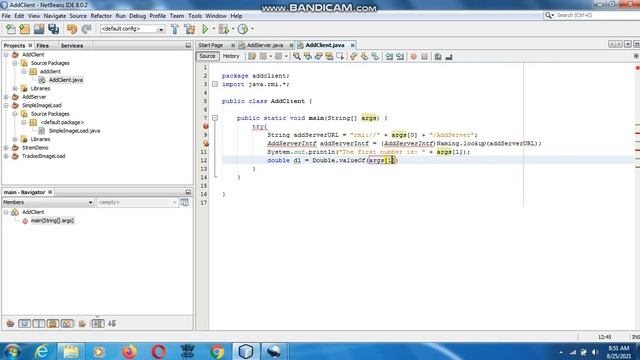The height and width of the screenshot is (360, 640).
Task: Click the Redo toolbar icon
Action: [86, 29]
